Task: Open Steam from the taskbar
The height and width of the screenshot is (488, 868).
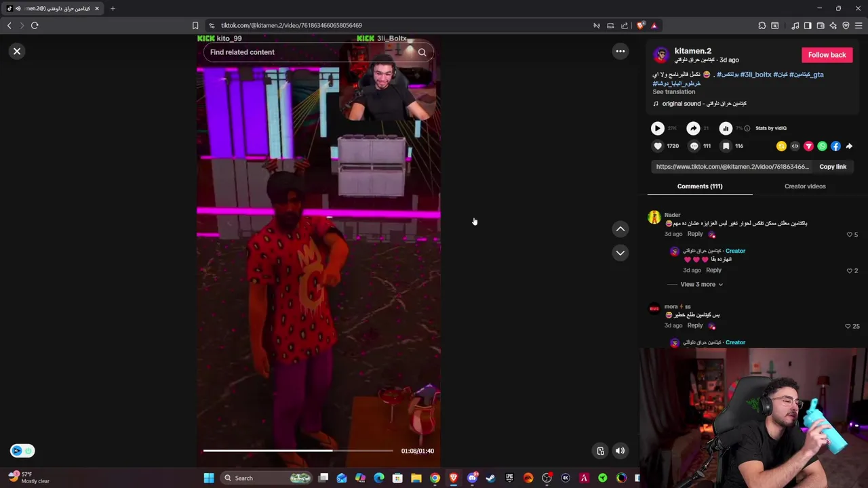Action: click(x=490, y=478)
